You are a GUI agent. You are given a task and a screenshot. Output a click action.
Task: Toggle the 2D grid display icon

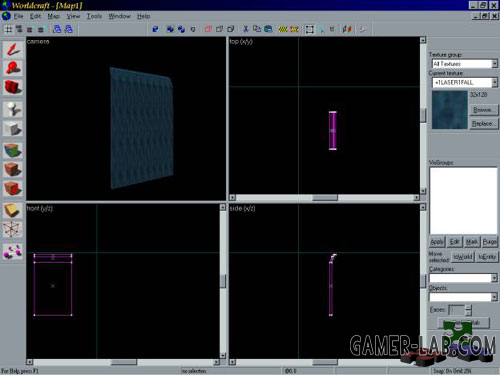click(x=8, y=29)
